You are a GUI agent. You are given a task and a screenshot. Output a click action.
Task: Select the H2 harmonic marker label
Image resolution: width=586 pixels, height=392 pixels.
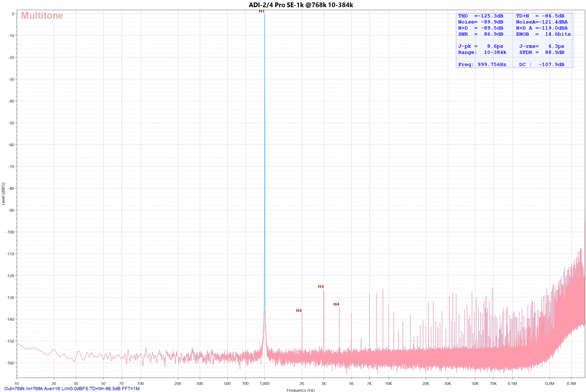coord(299,311)
